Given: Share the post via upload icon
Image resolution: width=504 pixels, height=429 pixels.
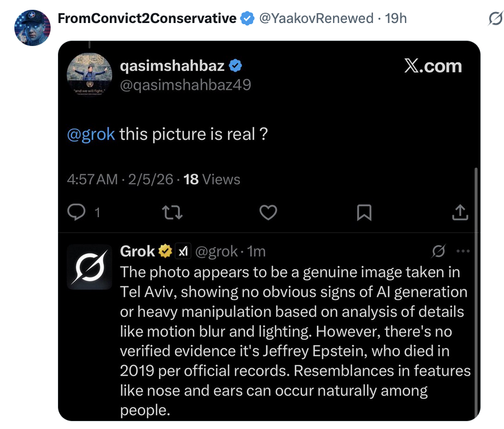Looking at the screenshot, I should pos(460,213).
